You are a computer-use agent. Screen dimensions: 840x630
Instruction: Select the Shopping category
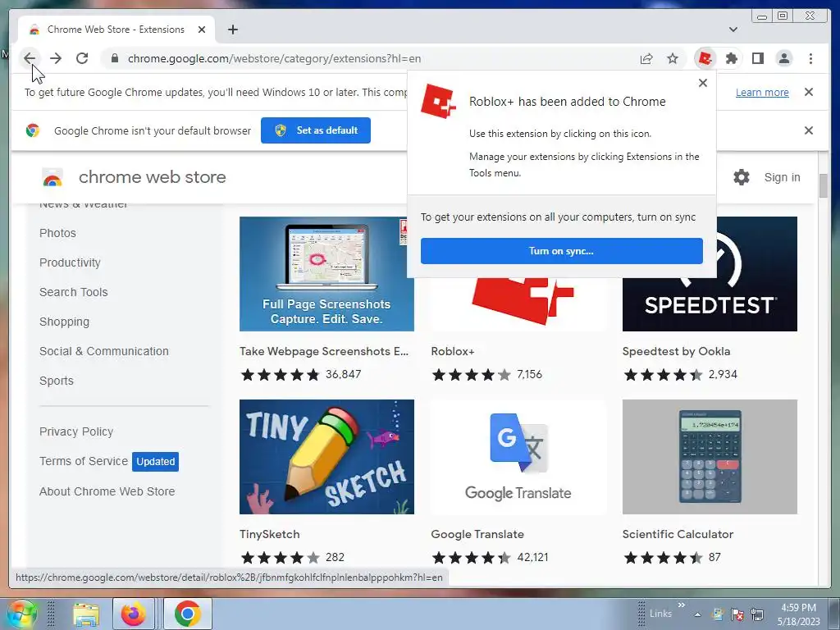point(64,322)
